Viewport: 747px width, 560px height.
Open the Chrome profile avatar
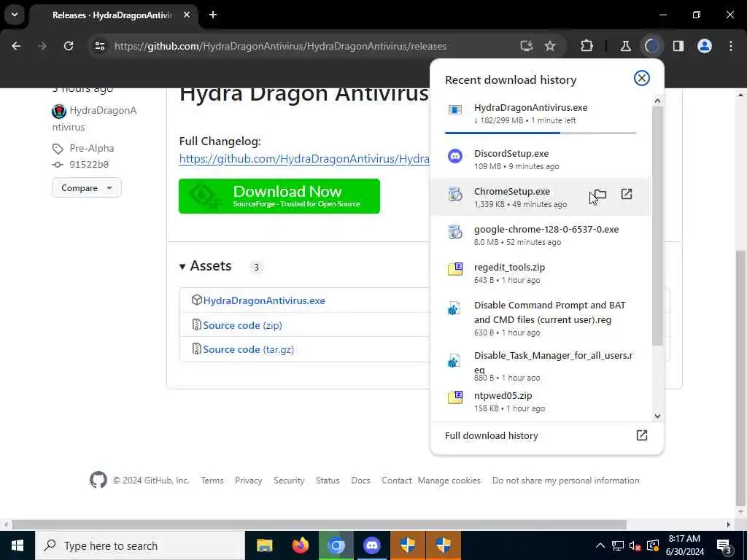click(705, 46)
